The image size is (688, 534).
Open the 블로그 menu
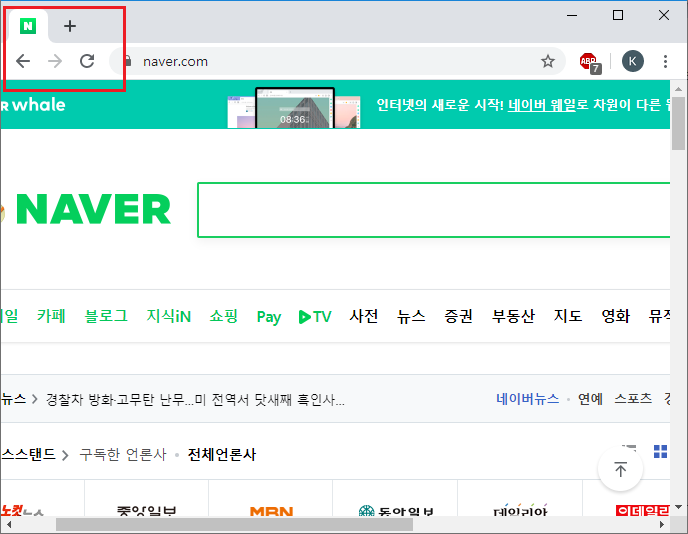[106, 316]
